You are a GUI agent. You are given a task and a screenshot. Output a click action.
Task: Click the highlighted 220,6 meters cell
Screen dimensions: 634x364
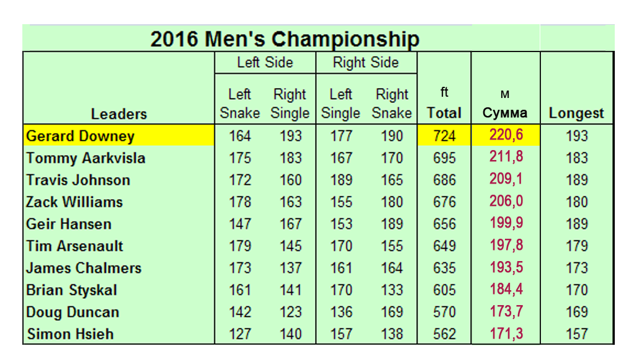pyautogui.click(x=506, y=135)
